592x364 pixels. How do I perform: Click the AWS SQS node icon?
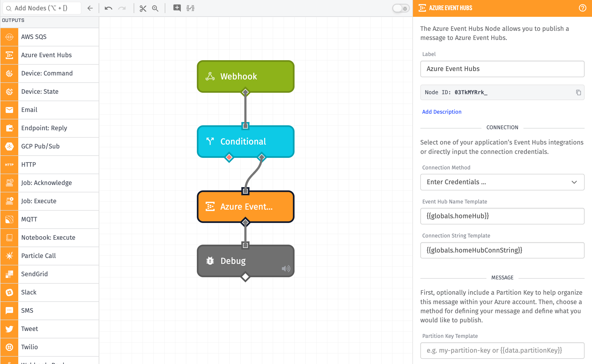[9, 37]
